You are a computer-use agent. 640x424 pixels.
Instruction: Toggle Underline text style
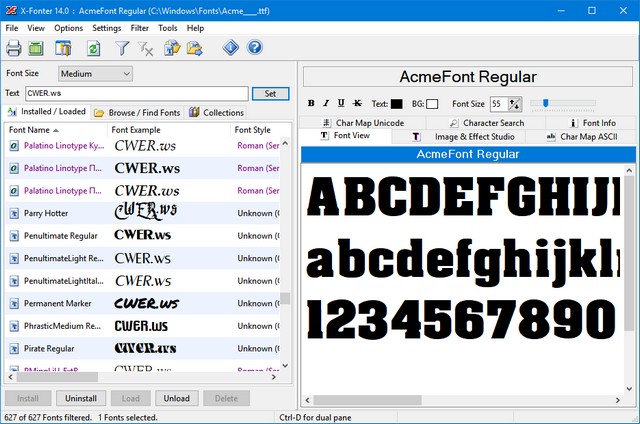point(341,103)
